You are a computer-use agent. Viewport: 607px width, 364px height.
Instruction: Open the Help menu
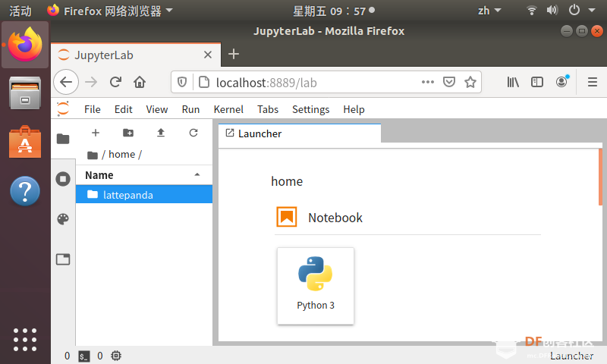(354, 109)
